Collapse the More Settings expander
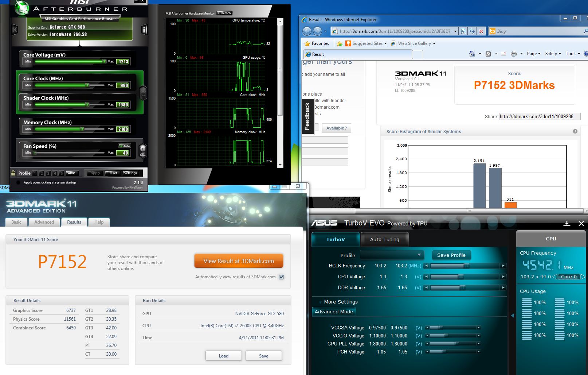 coord(320,302)
